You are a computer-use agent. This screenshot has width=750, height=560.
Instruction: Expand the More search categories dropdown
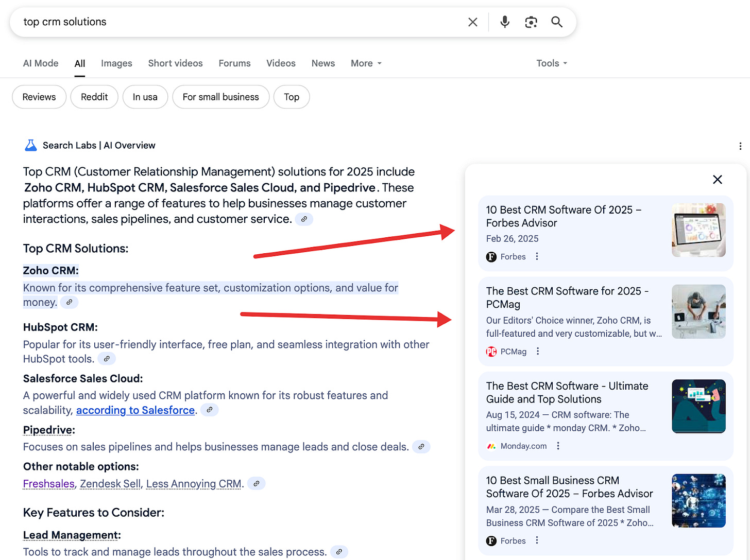coord(366,63)
